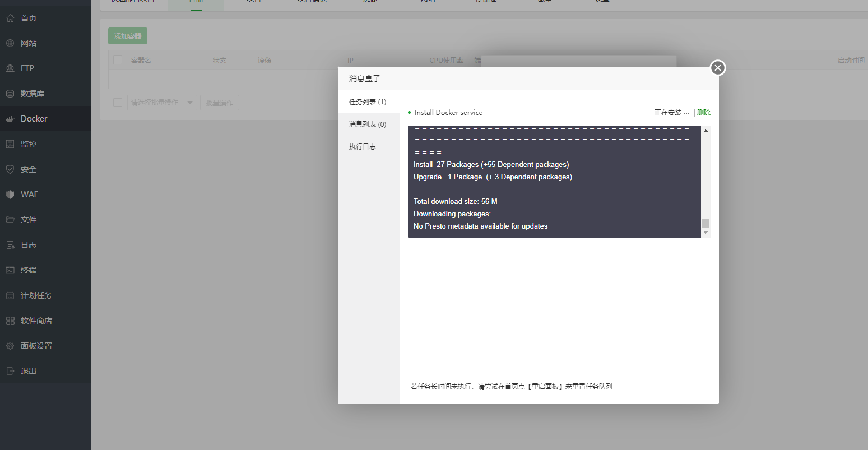
Task: Open the 执行日志 tab
Action: (363, 147)
